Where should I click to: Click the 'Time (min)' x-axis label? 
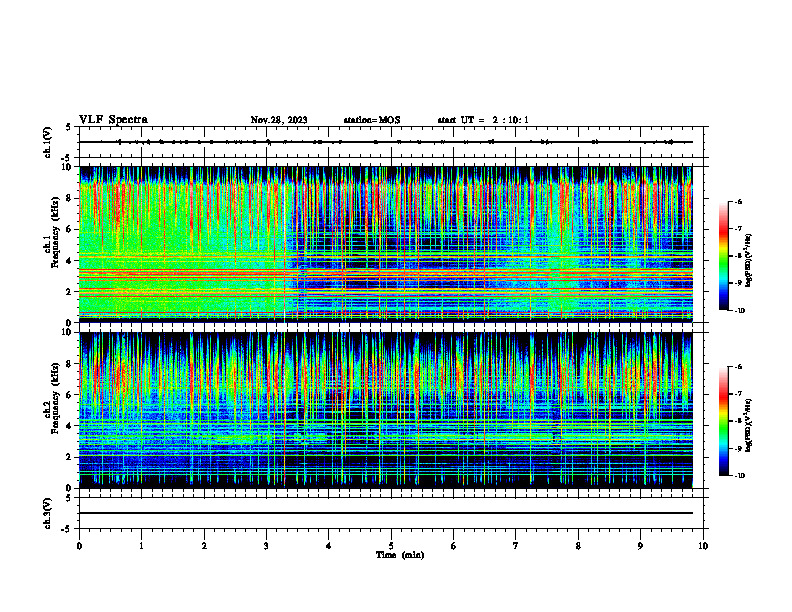[x=400, y=555]
